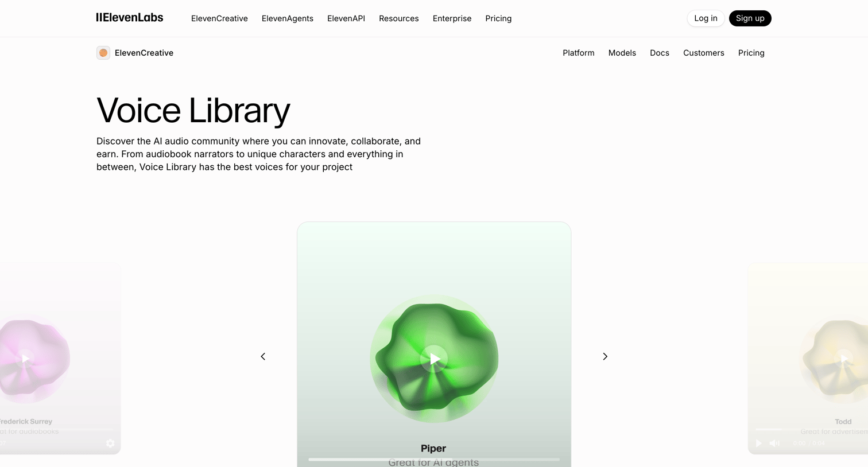Screen dimensions: 868x467
Task: Click the Log in button
Action: point(706,18)
